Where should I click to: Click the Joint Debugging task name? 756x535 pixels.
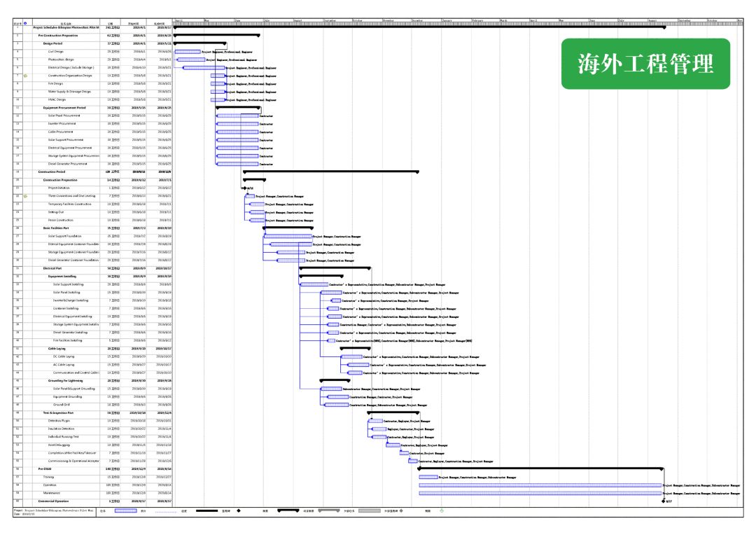coord(59,445)
